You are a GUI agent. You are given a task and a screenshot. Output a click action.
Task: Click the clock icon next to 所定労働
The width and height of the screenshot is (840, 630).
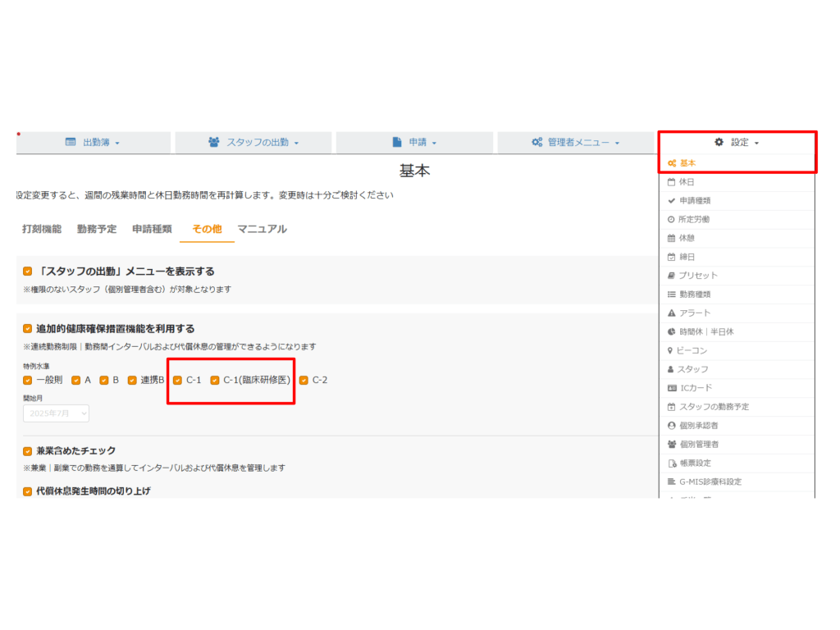pyautogui.click(x=672, y=220)
